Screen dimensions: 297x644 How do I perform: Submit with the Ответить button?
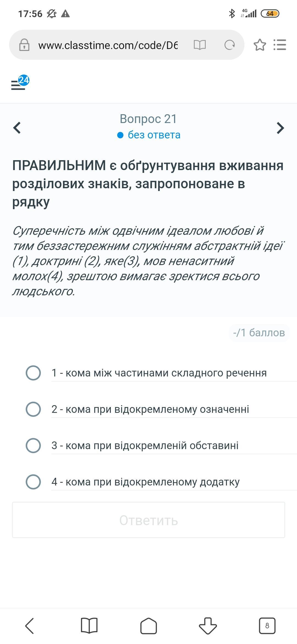pos(148,520)
